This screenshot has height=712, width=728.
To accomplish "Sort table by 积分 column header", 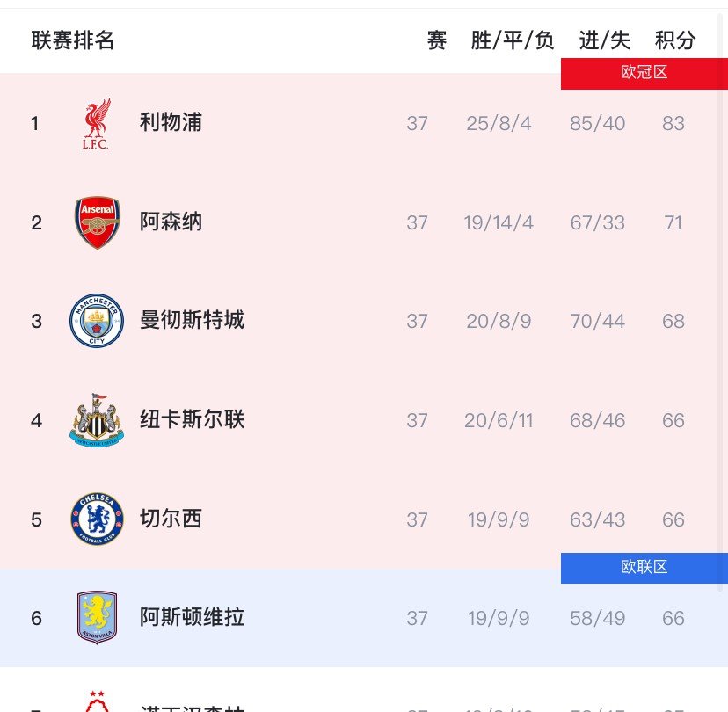I will click(675, 40).
